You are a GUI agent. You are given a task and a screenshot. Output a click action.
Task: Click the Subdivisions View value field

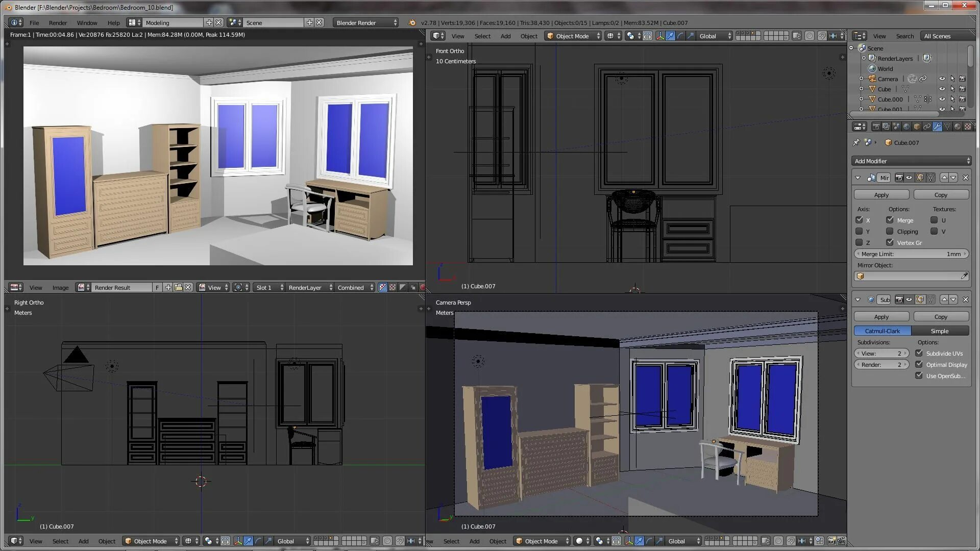coord(881,353)
